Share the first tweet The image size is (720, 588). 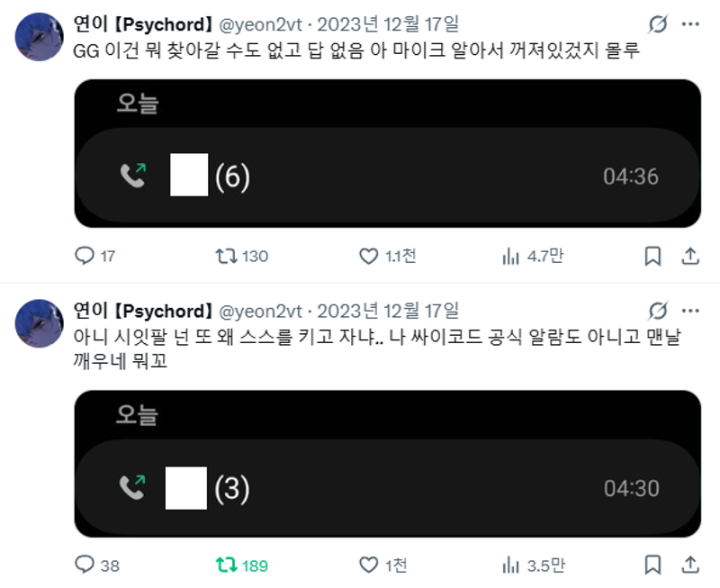coord(689,256)
